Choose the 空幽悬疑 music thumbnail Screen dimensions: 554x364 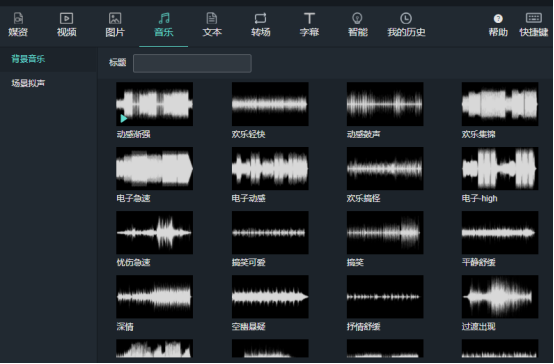[x=270, y=297]
